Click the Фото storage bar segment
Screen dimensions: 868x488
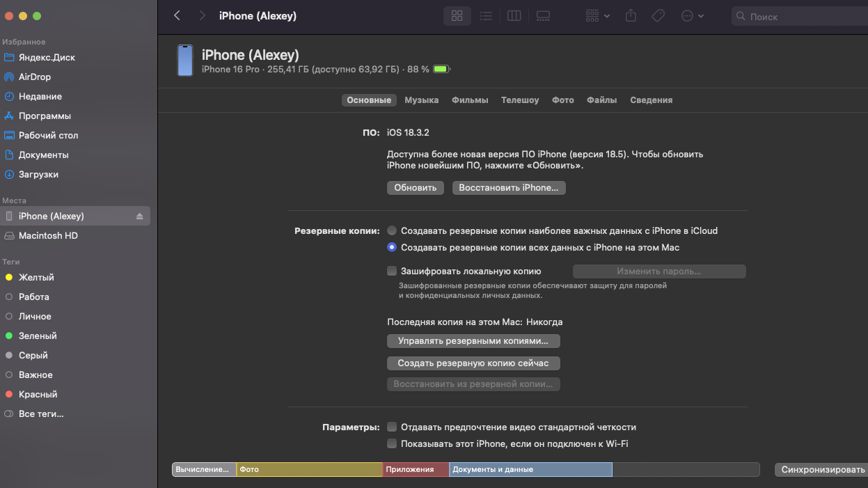pyautogui.click(x=310, y=469)
